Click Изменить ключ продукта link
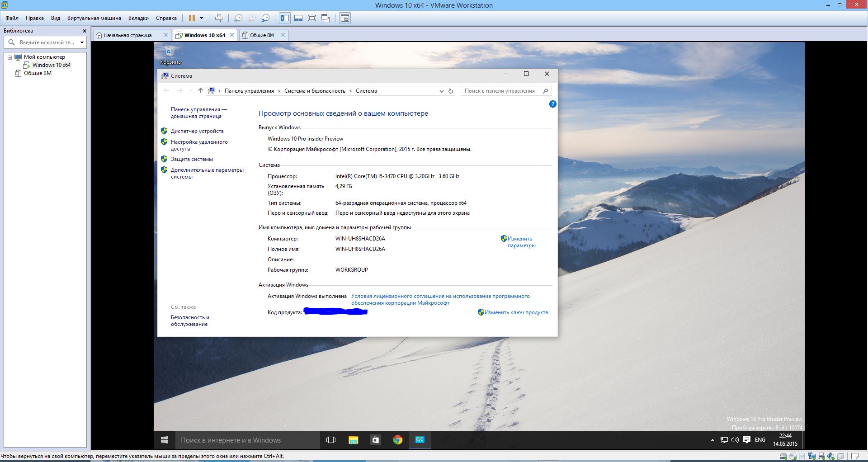Image resolution: width=868 pixels, height=462 pixels. [516, 312]
